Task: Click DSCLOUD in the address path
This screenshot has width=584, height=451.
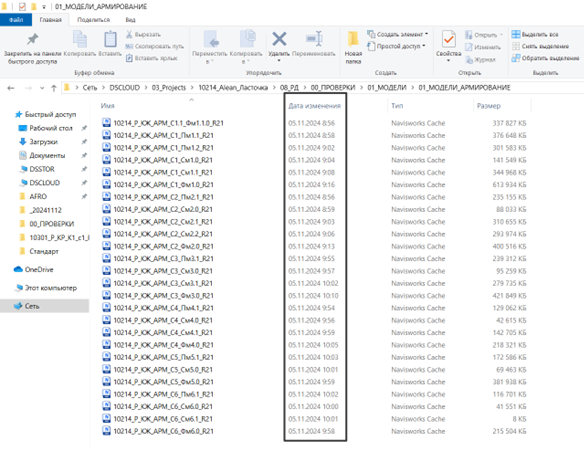Action: (x=124, y=88)
